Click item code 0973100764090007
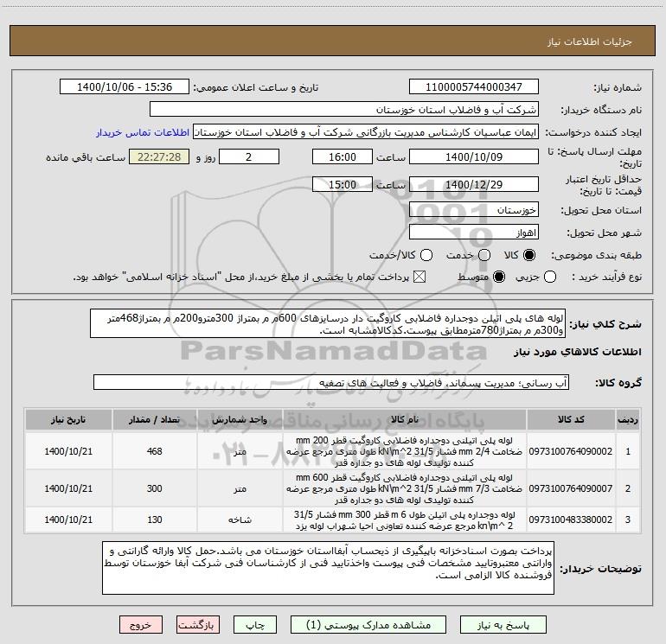The image size is (666, 644). tap(571, 488)
